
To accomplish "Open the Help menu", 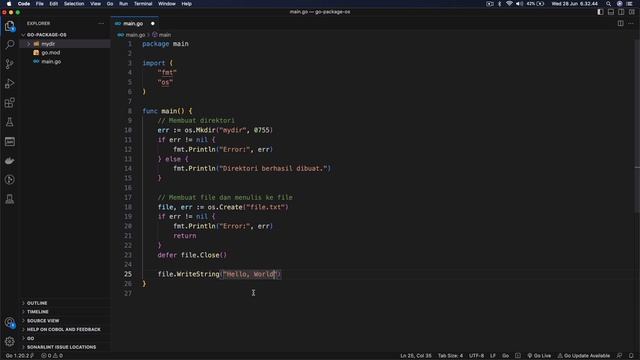I will [187, 4].
